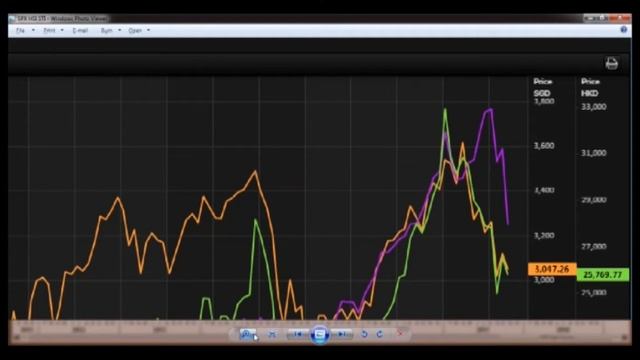This screenshot has height=360, width=640.
Task: Rotate the image counterclockwise
Action: pos(364,334)
